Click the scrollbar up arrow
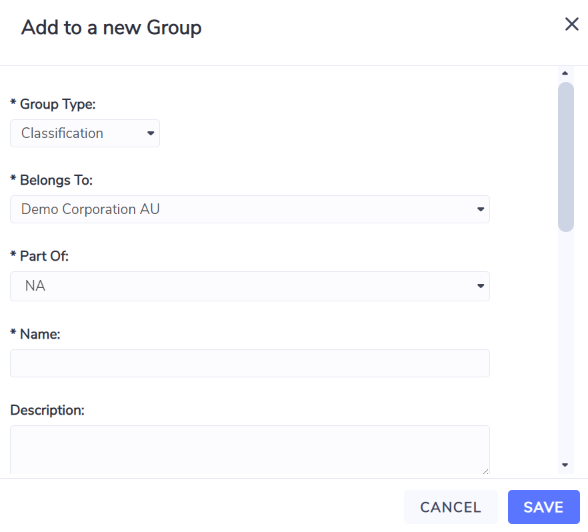This screenshot has width=588, height=532. coord(565,73)
